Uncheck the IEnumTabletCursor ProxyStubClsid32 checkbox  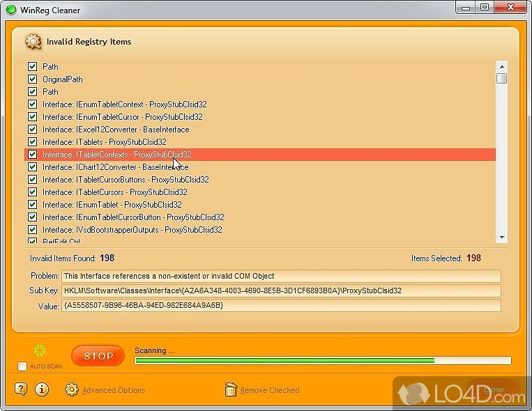click(x=33, y=116)
